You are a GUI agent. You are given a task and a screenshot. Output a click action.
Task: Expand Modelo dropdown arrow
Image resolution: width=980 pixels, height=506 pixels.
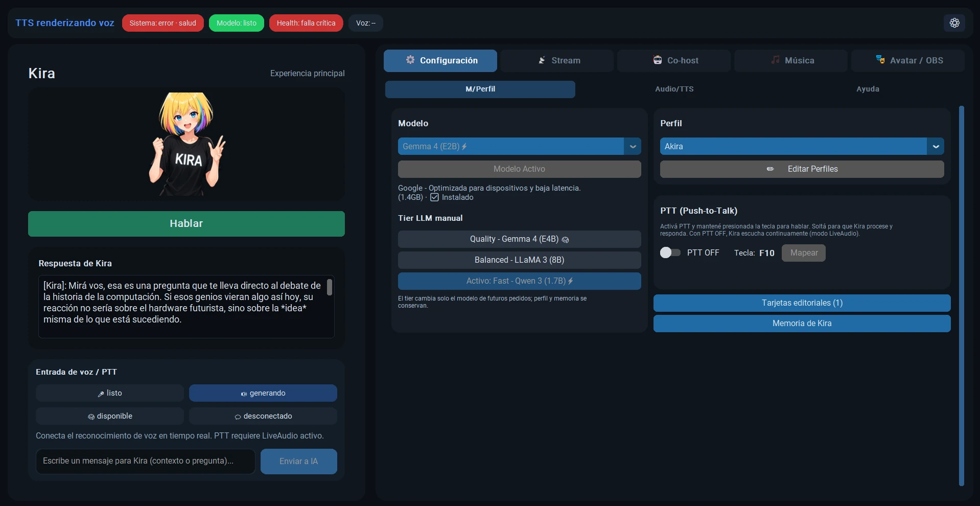[633, 146]
